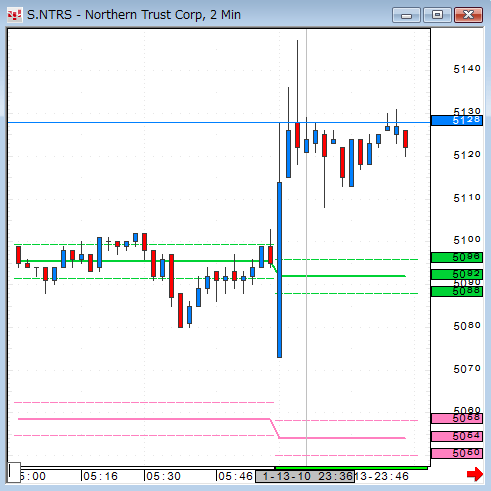Click the 5140 price axis label

467,69
